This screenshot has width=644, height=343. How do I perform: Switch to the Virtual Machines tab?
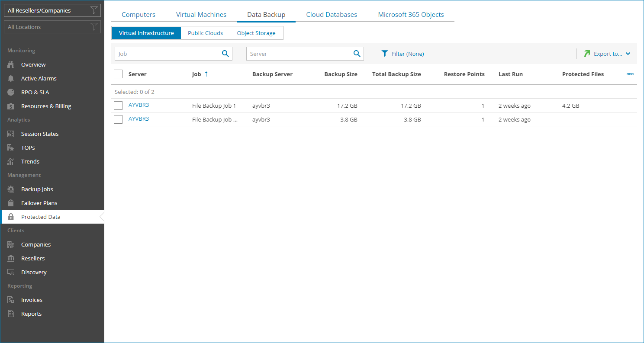tap(201, 15)
